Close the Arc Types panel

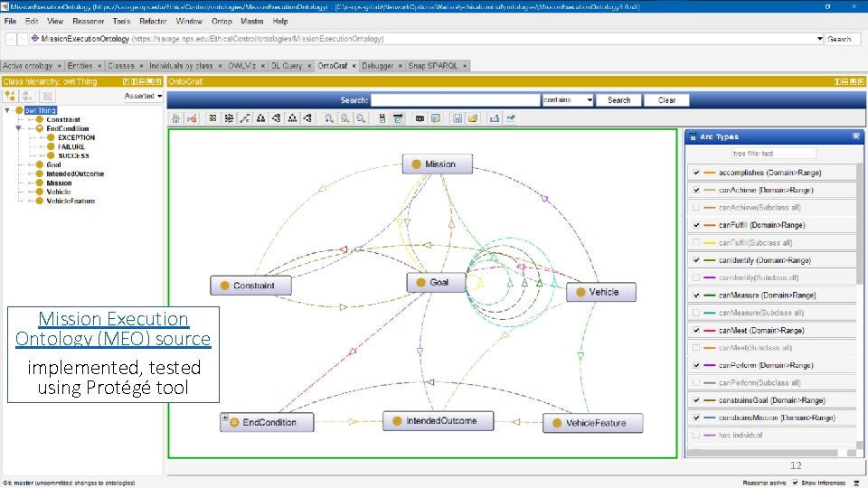tap(856, 136)
